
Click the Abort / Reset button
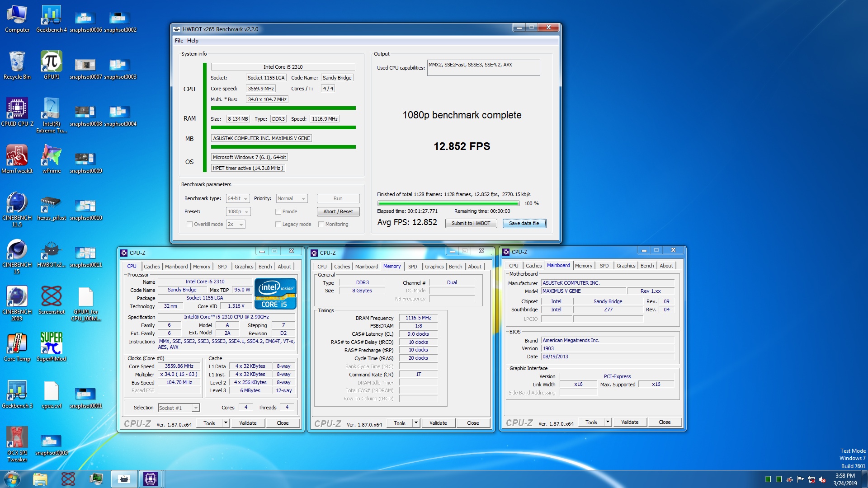[338, 211]
